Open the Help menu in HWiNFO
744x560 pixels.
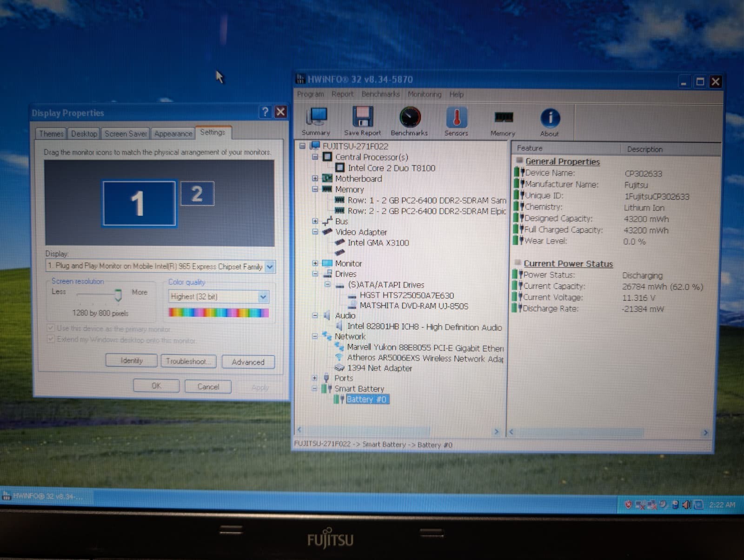[456, 94]
